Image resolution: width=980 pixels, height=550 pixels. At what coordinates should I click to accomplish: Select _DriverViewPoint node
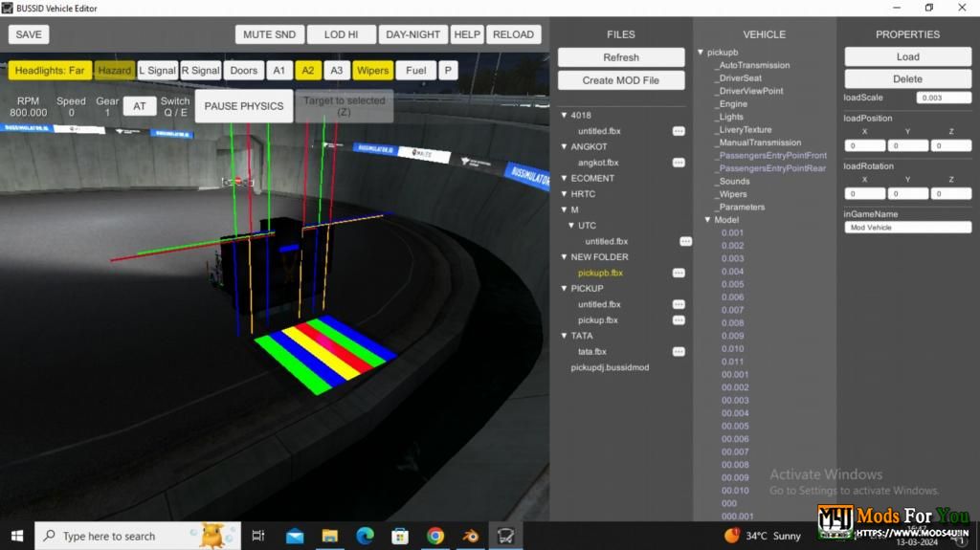748,91
